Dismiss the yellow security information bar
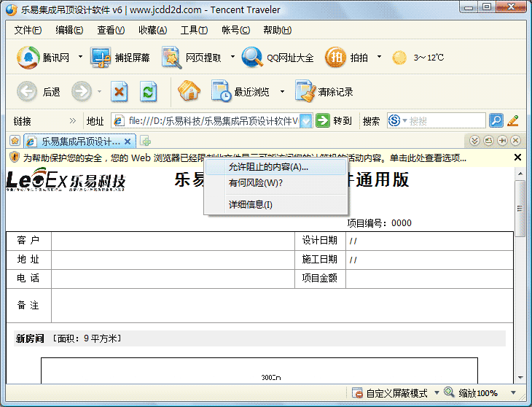 tap(518, 158)
